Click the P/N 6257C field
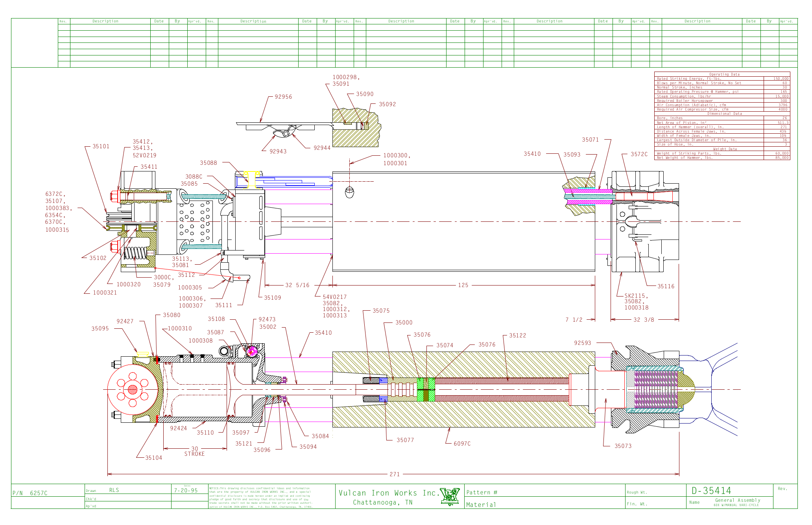812x525 pixels. (x=30, y=493)
